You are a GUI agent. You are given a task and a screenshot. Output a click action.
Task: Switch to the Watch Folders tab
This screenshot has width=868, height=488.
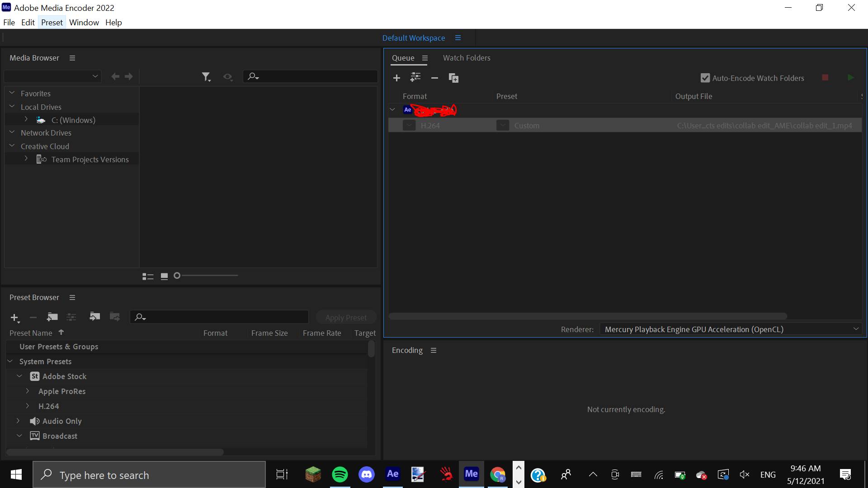coord(467,58)
